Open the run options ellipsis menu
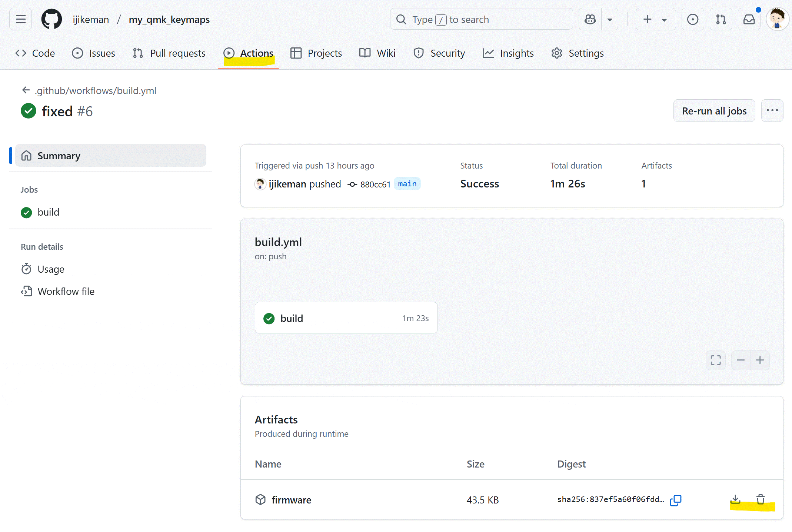Image resolution: width=792 pixels, height=532 pixels. pos(772,110)
